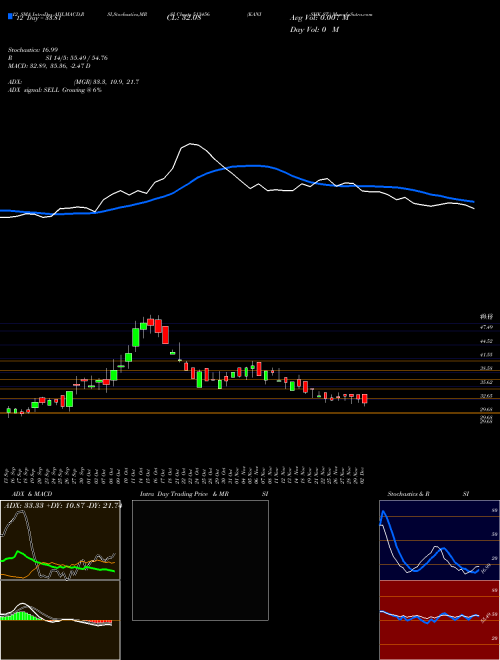The height and width of the screenshot is (660, 500).
Task: Click the 32.65 price axis label
Action: [x=487, y=396]
